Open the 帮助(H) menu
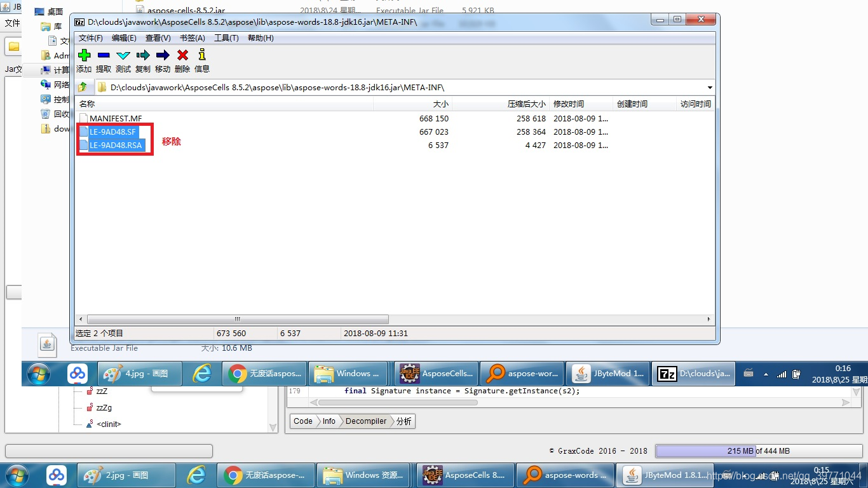Viewport: 868px width, 488px height. pyautogui.click(x=261, y=38)
